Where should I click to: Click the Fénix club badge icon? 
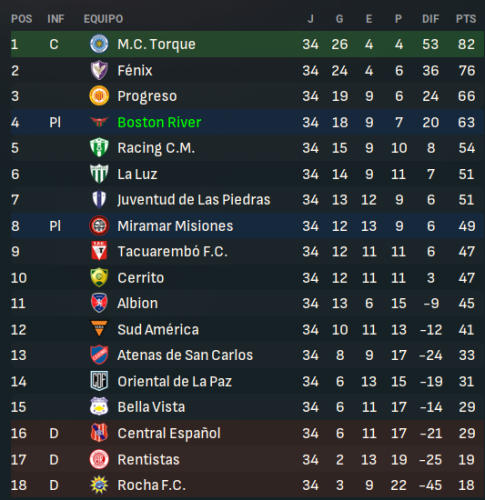coord(99,70)
